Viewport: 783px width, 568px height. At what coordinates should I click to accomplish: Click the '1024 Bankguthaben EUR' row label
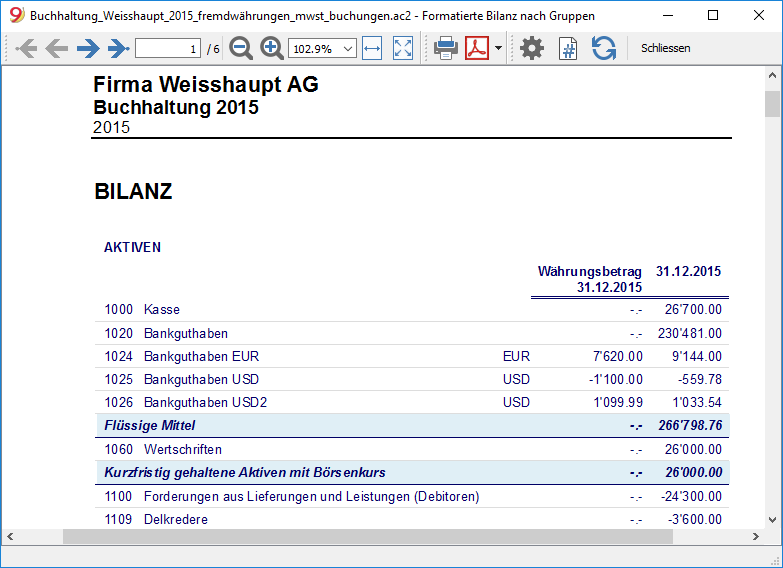[182, 356]
